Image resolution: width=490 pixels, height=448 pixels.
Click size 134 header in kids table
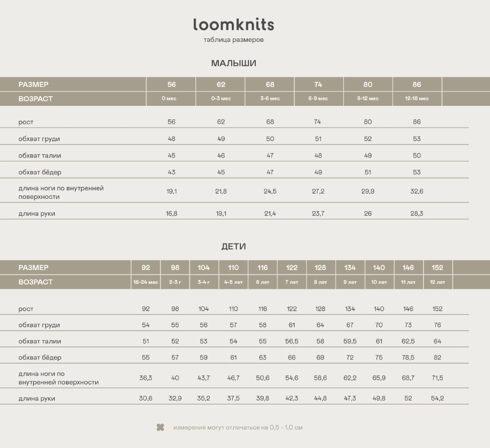pos(350,268)
